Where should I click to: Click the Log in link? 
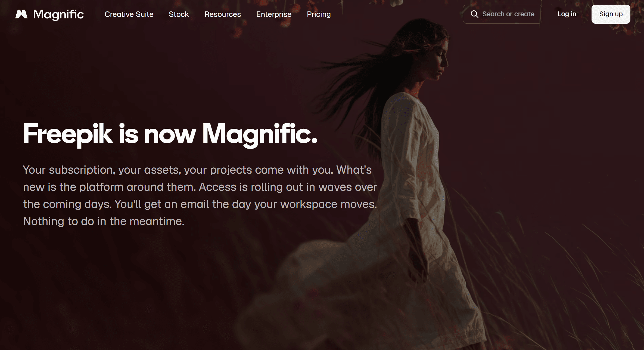[567, 14]
